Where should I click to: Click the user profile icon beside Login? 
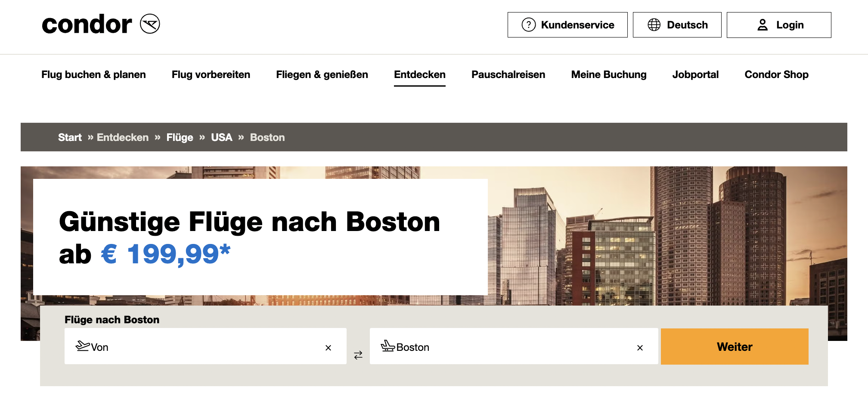(763, 25)
